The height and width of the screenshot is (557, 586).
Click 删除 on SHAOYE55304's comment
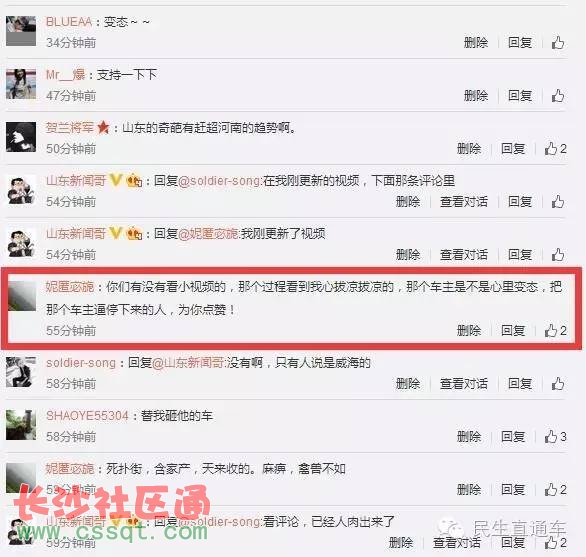(469, 436)
